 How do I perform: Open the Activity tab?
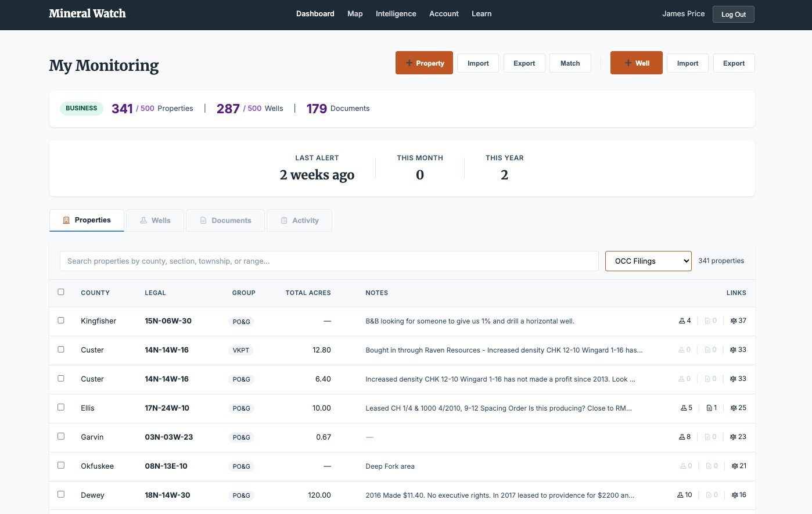tap(299, 221)
